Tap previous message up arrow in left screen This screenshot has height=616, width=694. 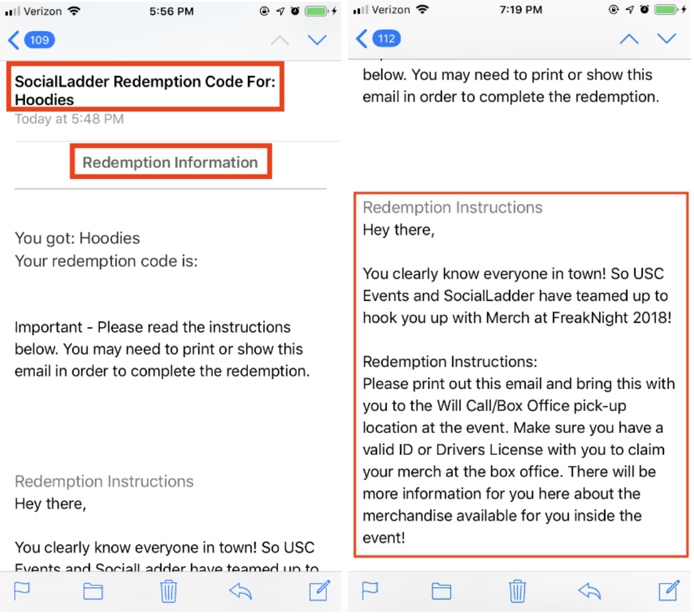pyautogui.click(x=280, y=40)
